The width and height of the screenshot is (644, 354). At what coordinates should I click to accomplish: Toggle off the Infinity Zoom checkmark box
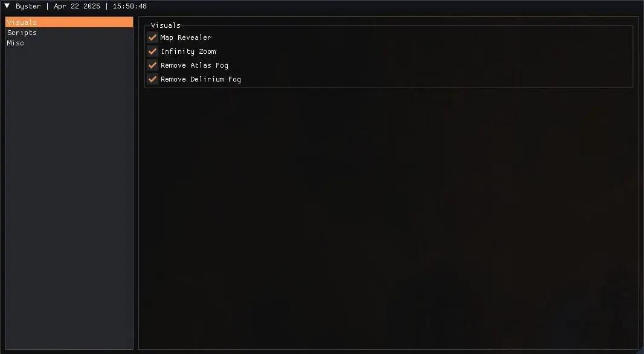(152, 51)
